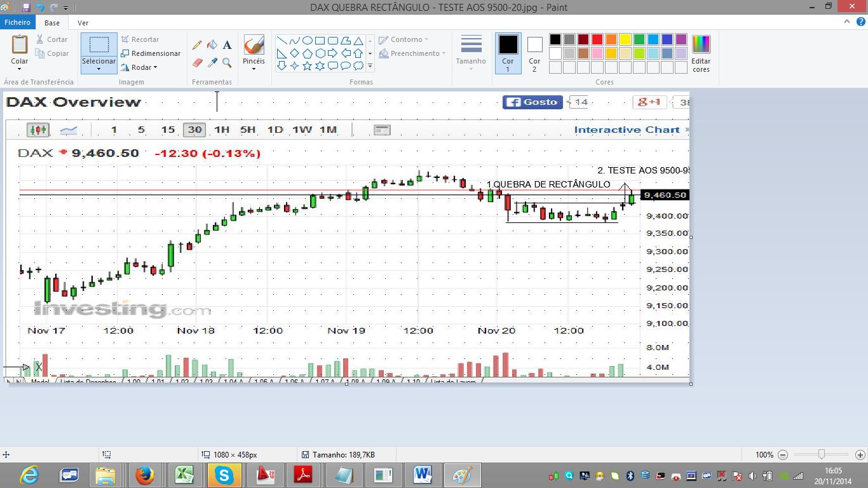Select the Cloud callout shape
Viewport: 868px width, 488px height.
click(358, 65)
